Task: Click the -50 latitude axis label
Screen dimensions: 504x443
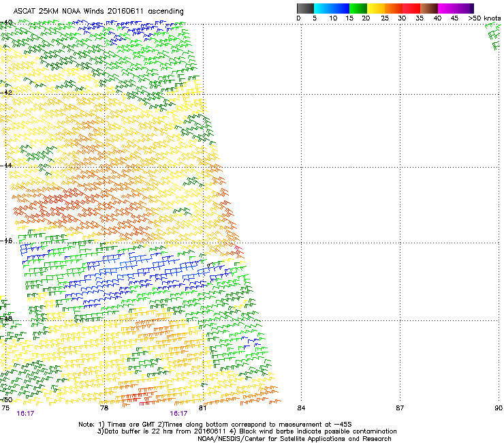Action: (6, 400)
